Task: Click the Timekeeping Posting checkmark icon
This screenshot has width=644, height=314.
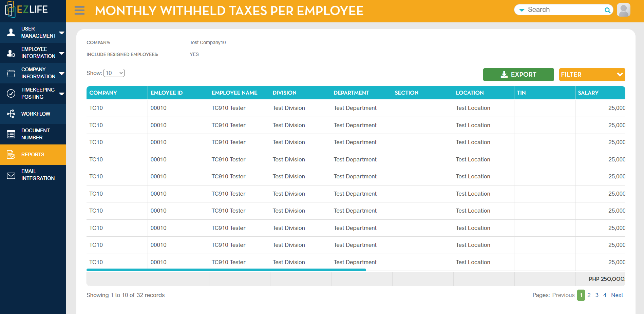Action: (11, 93)
